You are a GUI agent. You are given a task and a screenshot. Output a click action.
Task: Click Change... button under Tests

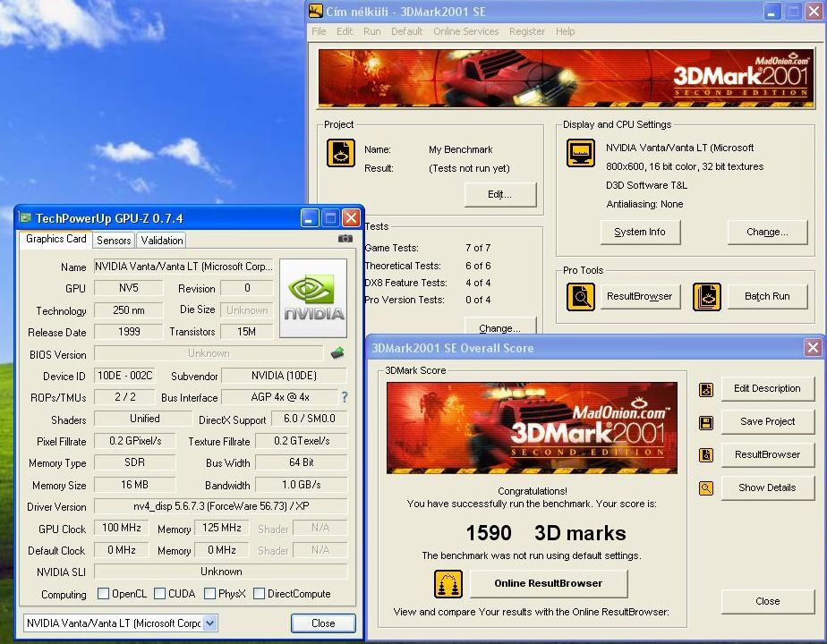tap(500, 326)
